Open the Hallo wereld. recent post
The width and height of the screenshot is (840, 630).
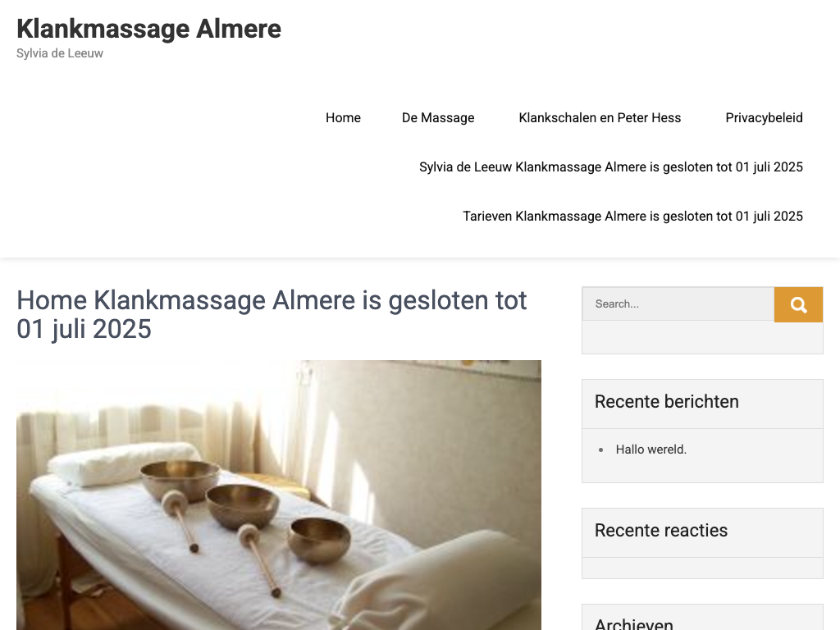coord(651,450)
